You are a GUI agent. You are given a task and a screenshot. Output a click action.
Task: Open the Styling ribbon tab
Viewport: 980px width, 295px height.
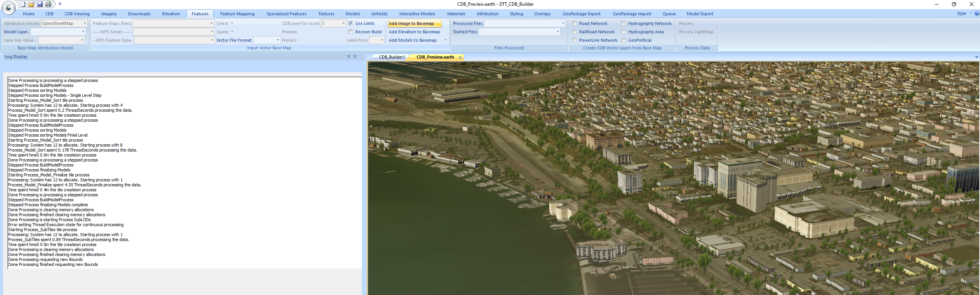coord(516,14)
